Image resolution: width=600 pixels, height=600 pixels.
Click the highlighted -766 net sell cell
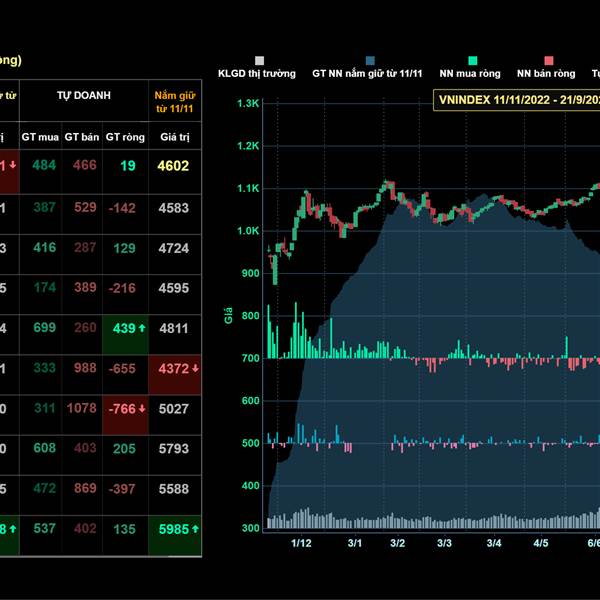[125, 415]
